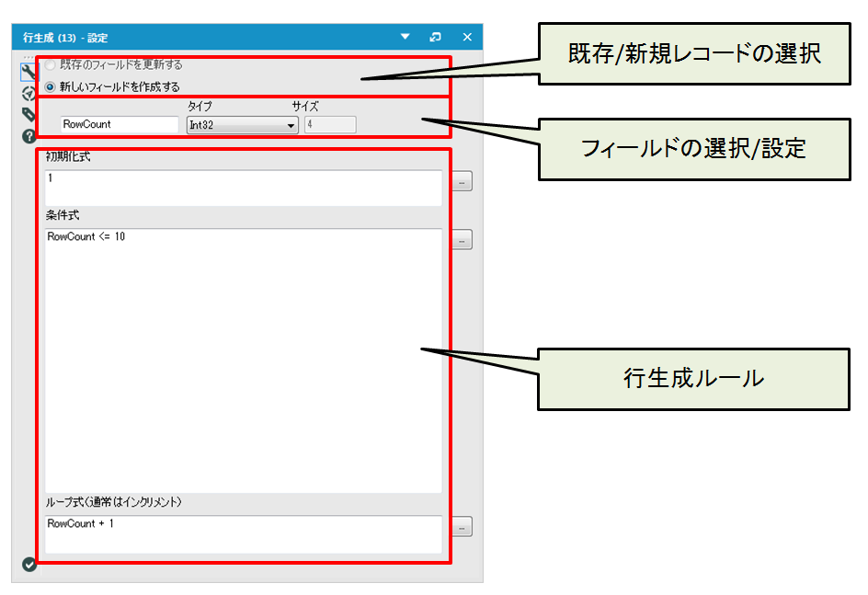The height and width of the screenshot is (595, 868).
Task: Select 新しいフィールドを作成する radio button
Action: point(51,86)
